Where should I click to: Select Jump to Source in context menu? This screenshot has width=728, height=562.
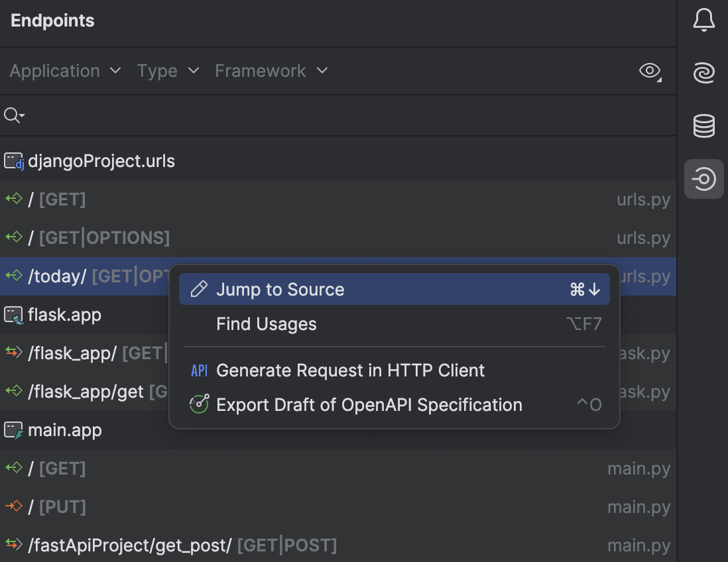point(279,289)
